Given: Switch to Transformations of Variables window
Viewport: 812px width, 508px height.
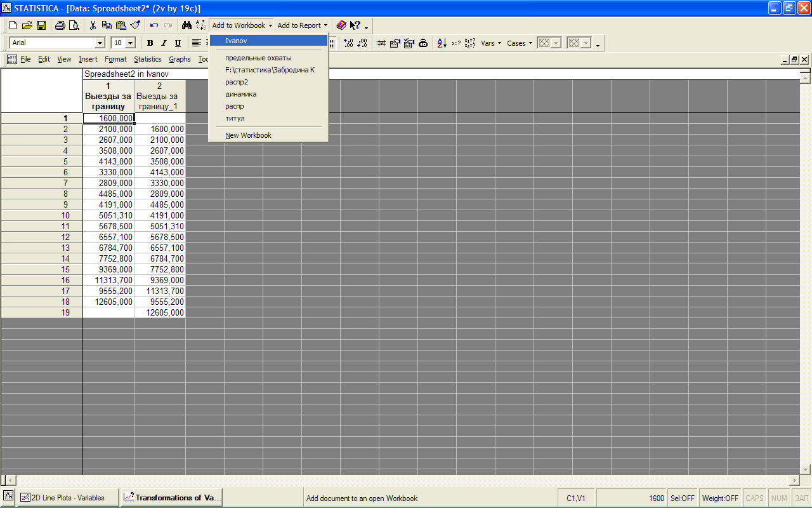Looking at the screenshot, I should click(171, 498).
